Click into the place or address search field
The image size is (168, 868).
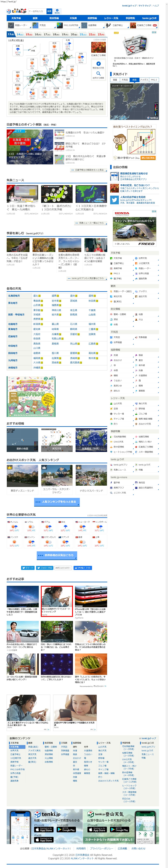pyautogui.click(x=36, y=11)
